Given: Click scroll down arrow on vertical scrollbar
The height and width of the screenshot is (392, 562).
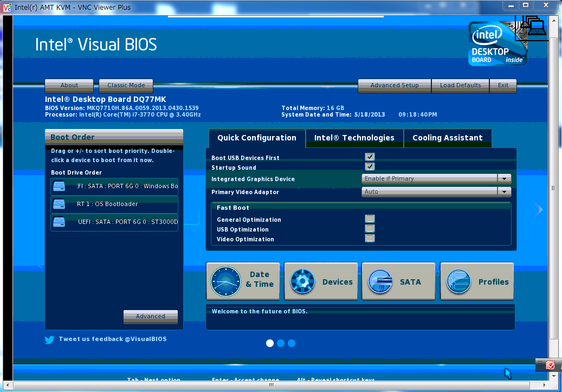Looking at the screenshot, I should [x=554, y=376].
